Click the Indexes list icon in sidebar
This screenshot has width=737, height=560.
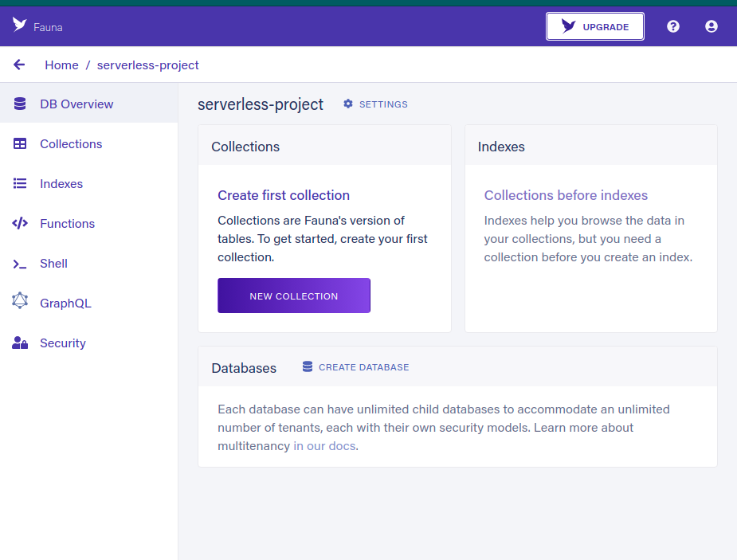click(20, 184)
